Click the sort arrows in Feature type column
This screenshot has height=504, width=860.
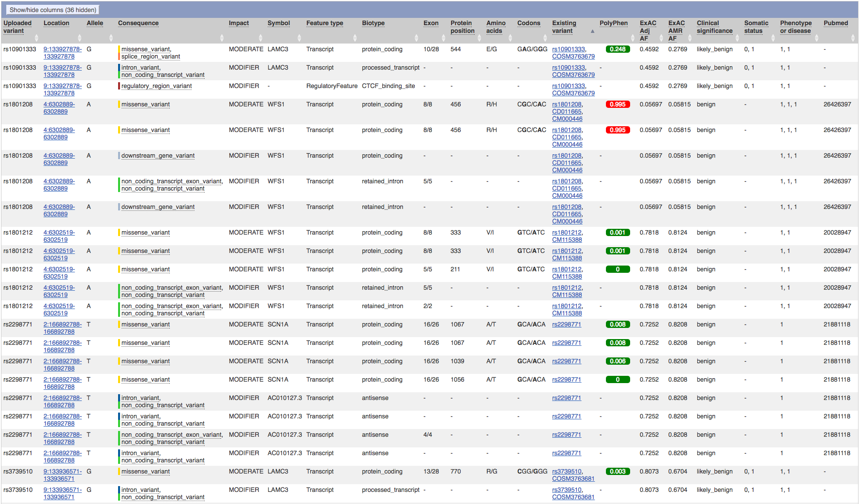pyautogui.click(x=355, y=38)
